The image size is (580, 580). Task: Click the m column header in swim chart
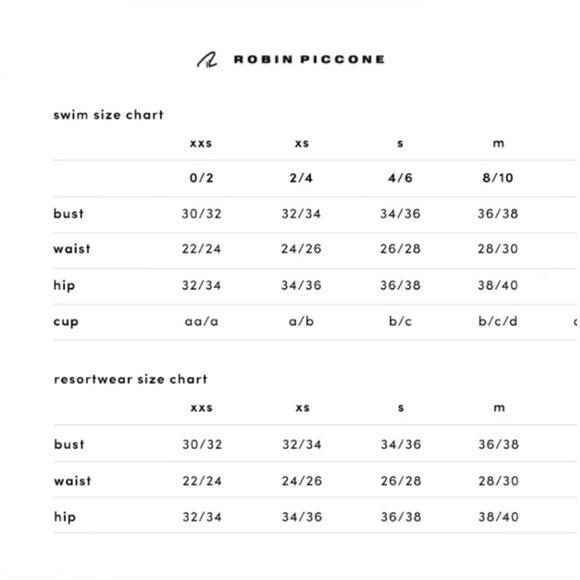[498, 143]
